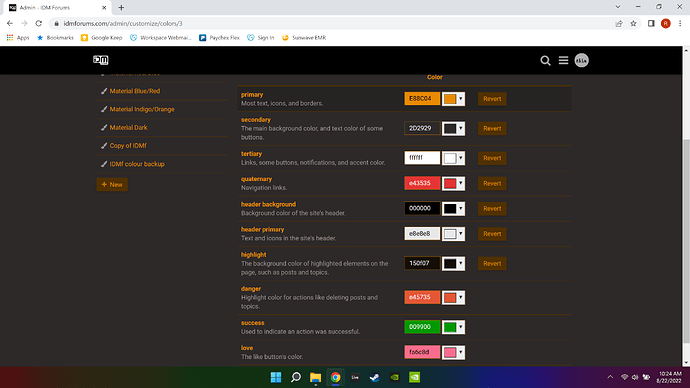Open primary color picker dropdown

click(453, 99)
